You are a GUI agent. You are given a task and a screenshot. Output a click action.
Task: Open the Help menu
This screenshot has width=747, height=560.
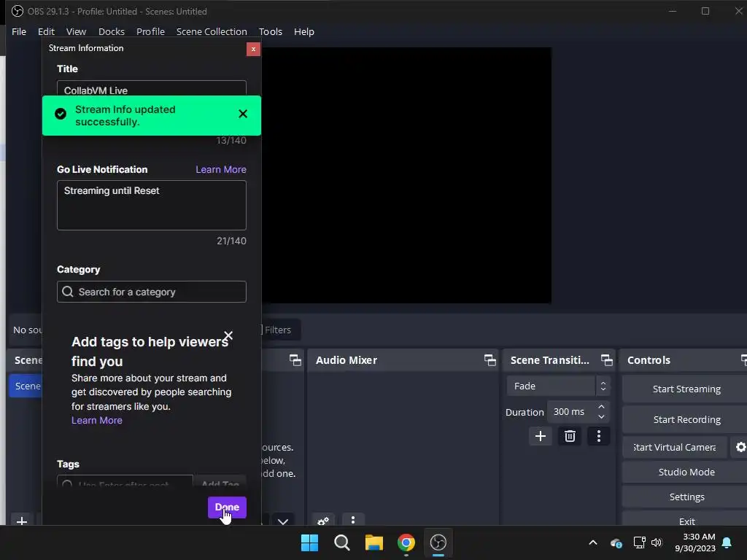coord(304,31)
